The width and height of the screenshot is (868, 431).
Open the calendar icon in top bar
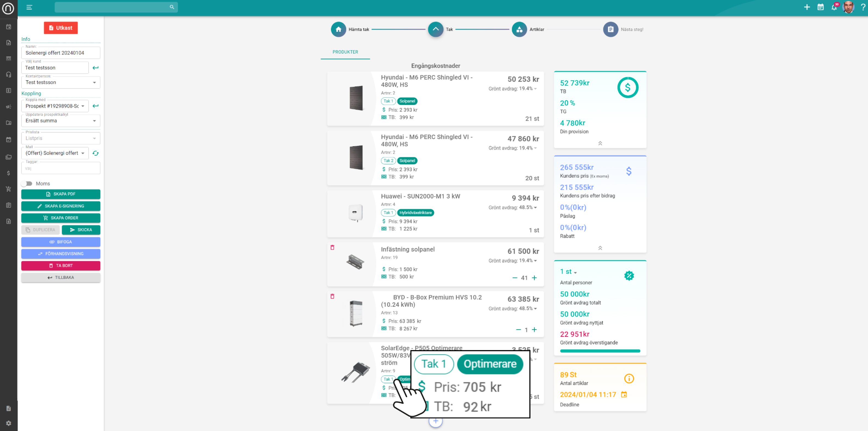pos(821,7)
